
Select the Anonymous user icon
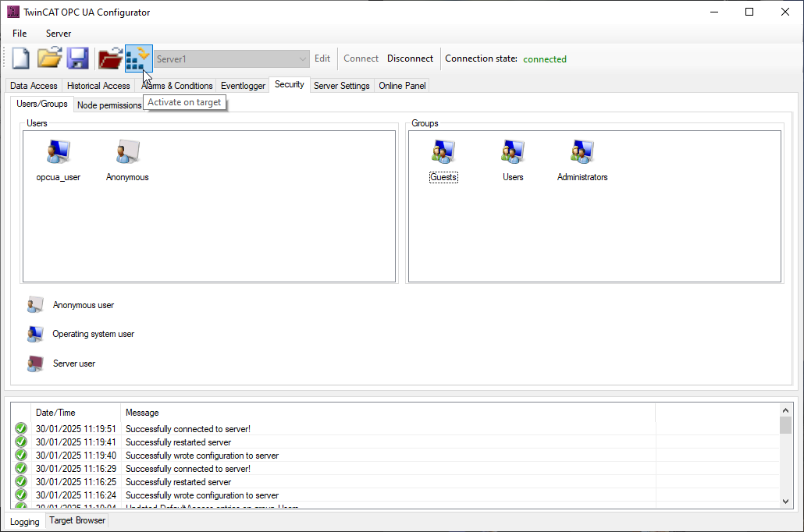[x=127, y=153]
